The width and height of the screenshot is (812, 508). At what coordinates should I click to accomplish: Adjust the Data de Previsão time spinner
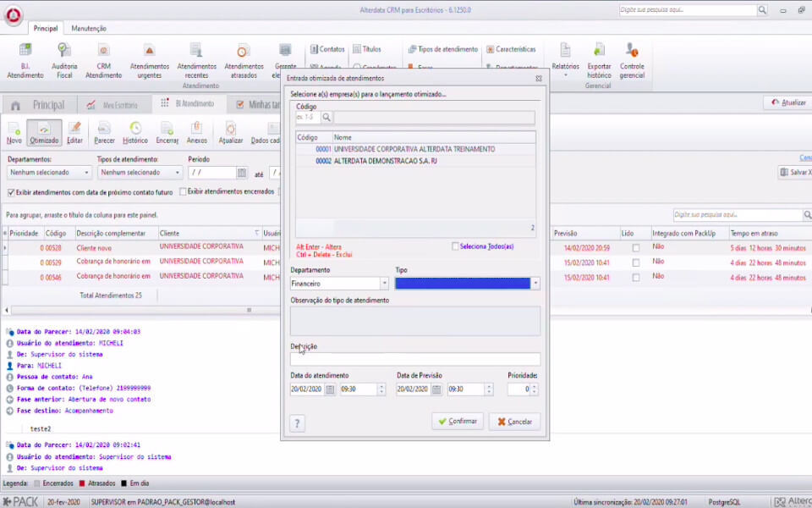[x=489, y=389]
